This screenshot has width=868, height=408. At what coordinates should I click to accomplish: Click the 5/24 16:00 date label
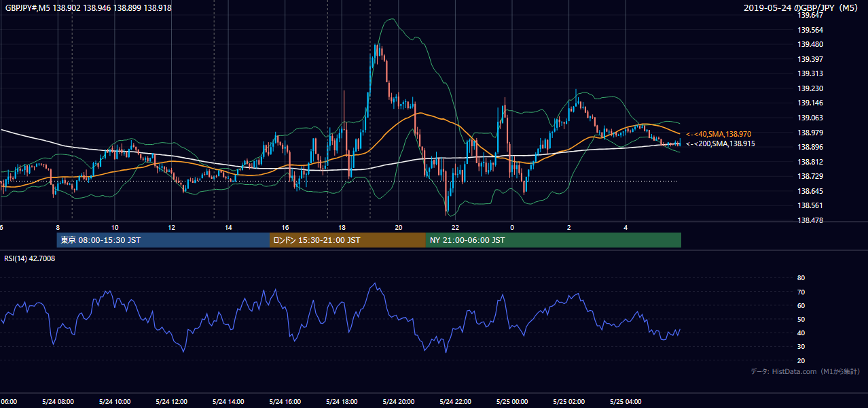(285, 402)
